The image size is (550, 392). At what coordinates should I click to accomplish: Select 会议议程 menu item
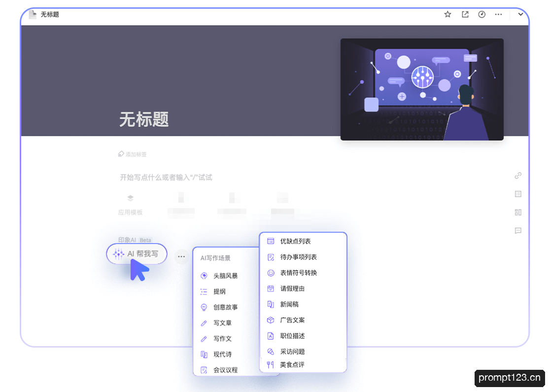pyautogui.click(x=226, y=370)
